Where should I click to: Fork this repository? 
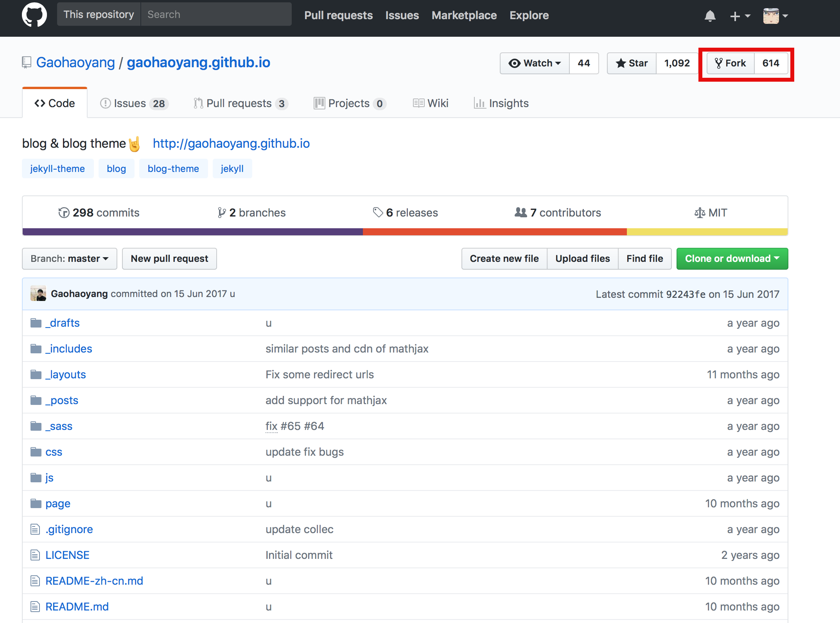[730, 63]
